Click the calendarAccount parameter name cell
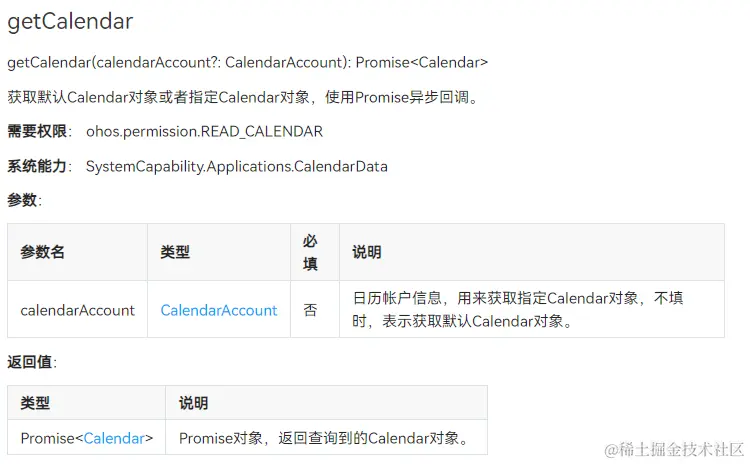This screenshot has width=750, height=464. coord(77,310)
